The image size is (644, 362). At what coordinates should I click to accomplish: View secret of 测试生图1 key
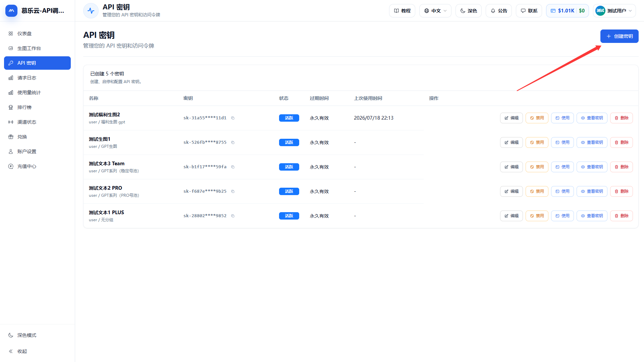(592, 142)
